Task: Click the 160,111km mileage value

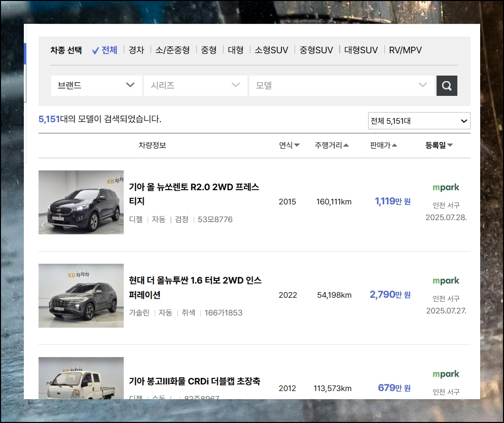Action: point(334,202)
